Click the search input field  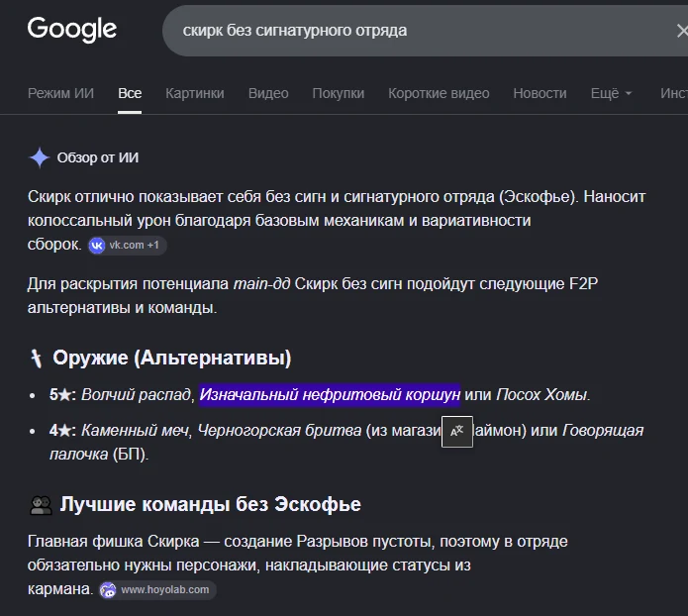click(425, 31)
